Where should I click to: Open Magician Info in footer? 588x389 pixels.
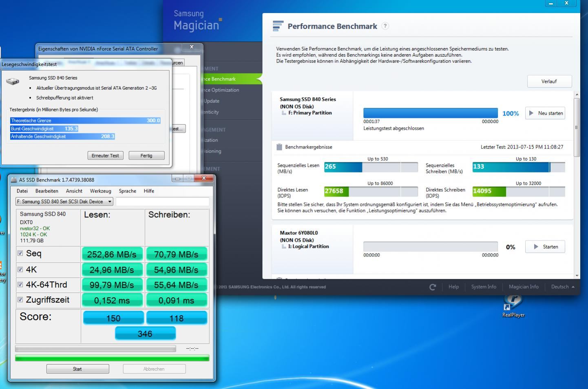tap(524, 287)
